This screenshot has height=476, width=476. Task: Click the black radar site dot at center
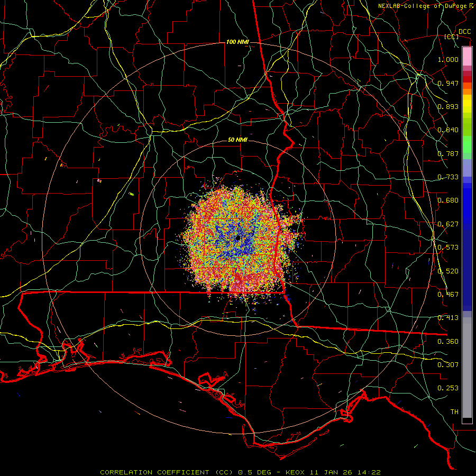238,237
